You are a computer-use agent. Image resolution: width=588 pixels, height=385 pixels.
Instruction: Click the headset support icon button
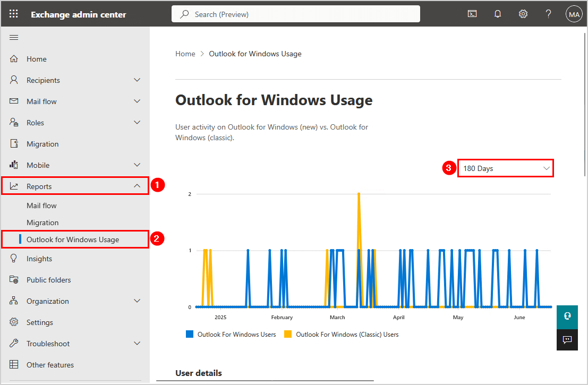tap(567, 316)
